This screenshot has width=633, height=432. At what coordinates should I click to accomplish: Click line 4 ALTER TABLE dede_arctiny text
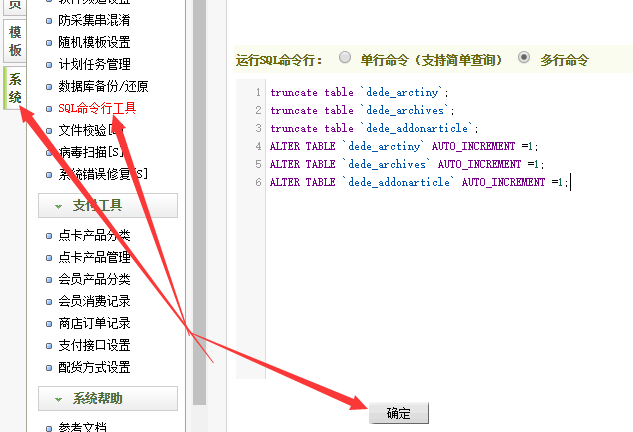point(404,146)
